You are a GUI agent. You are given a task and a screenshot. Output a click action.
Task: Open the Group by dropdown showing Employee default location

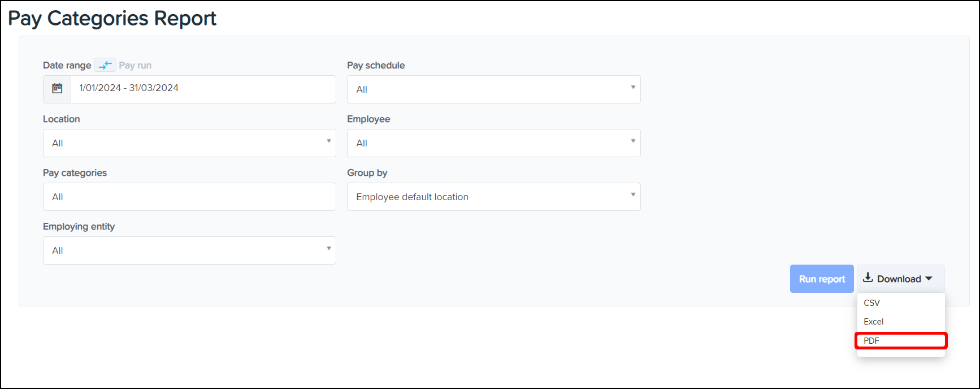(493, 197)
